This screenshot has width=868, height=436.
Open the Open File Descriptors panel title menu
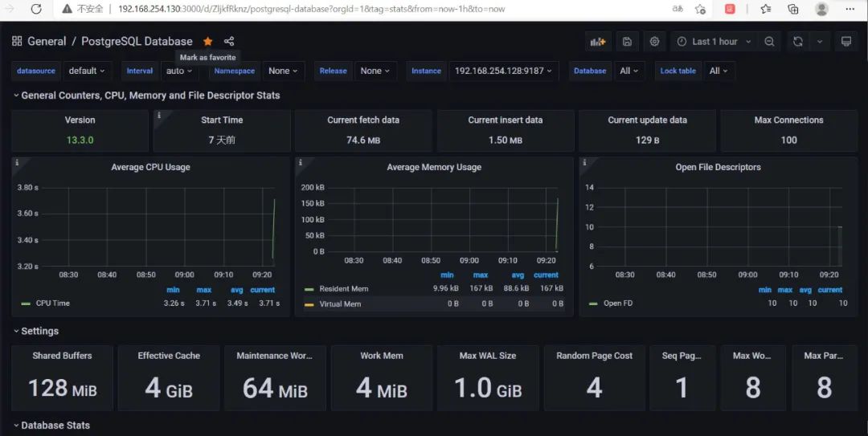[718, 167]
